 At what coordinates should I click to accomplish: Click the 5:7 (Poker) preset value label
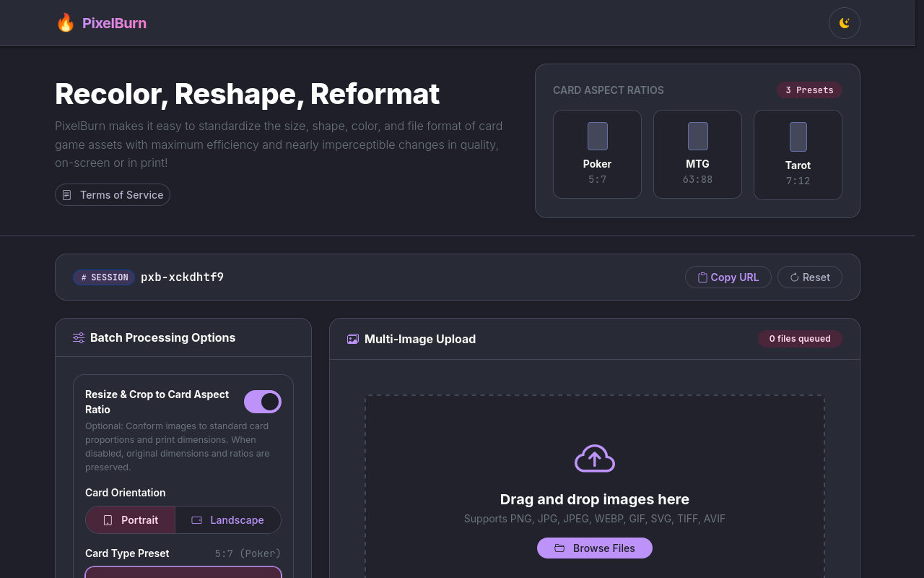click(x=248, y=553)
